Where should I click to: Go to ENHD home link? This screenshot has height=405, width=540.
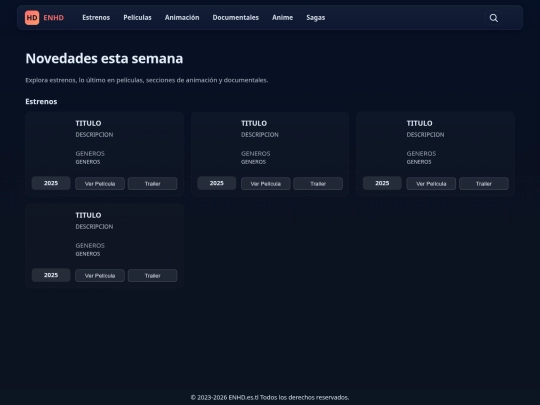[x=53, y=18]
